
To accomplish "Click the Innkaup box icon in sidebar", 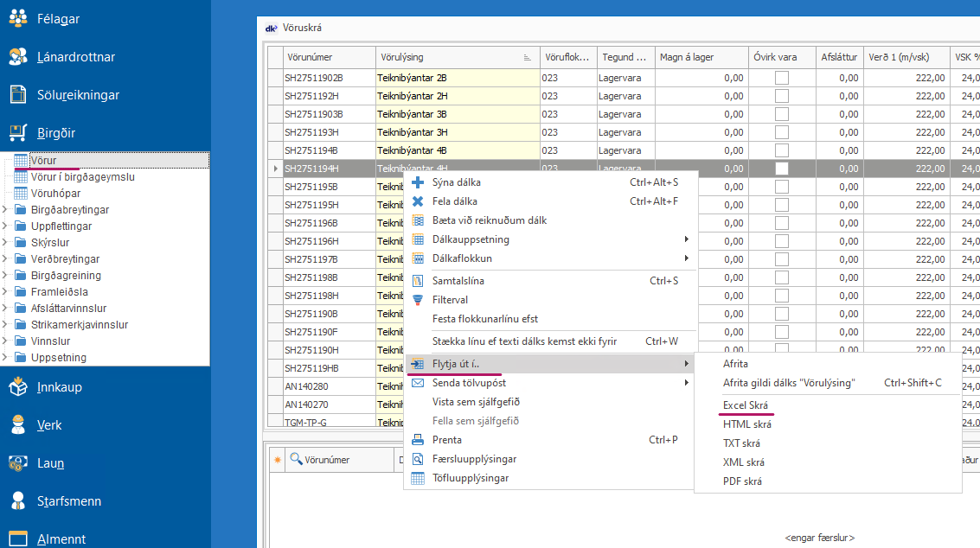I will pos(18,387).
